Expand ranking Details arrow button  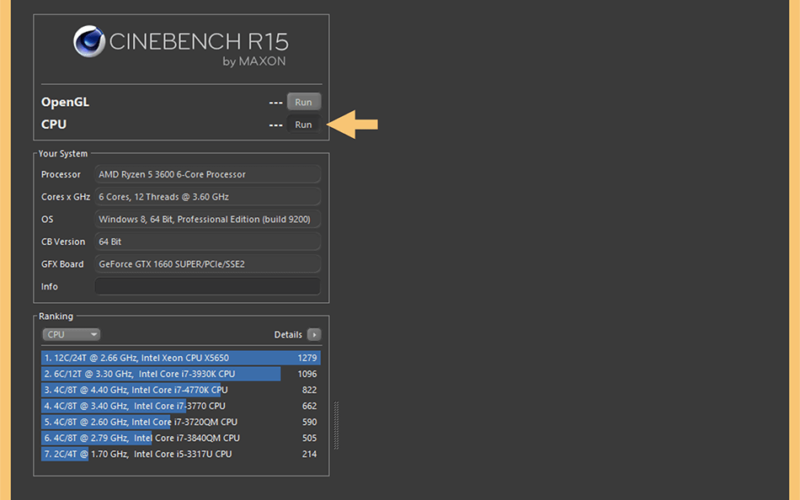click(314, 335)
